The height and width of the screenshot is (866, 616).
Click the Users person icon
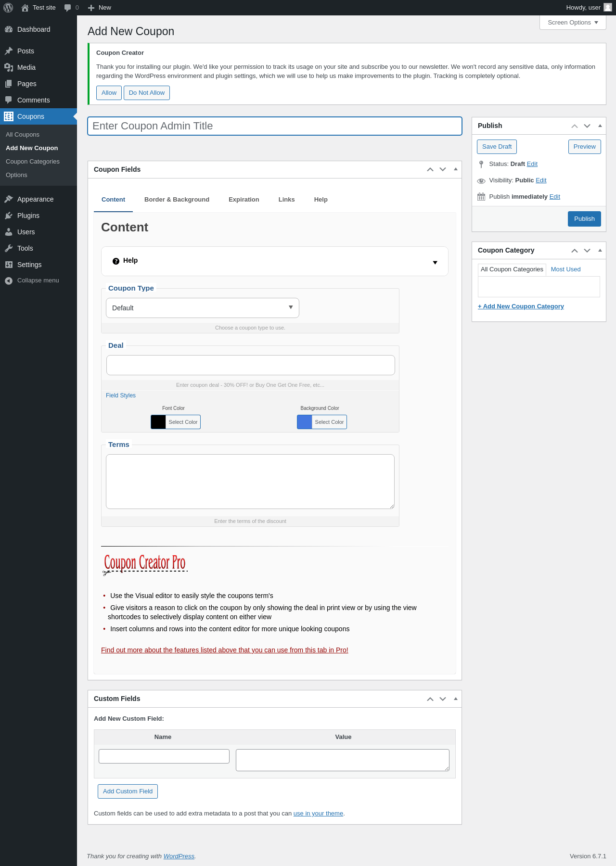click(x=9, y=232)
